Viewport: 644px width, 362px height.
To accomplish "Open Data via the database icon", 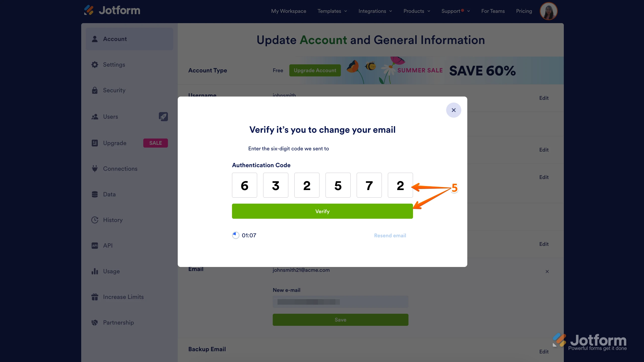I will tap(95, 194).
